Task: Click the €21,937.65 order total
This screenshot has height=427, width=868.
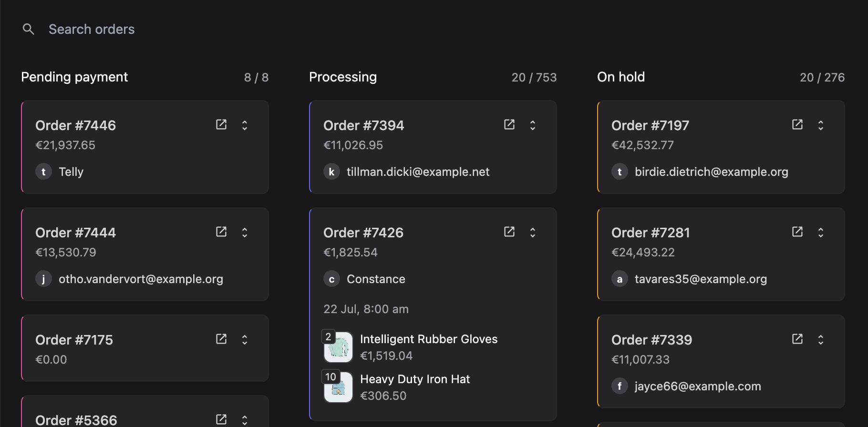Action: coord(65,145)
